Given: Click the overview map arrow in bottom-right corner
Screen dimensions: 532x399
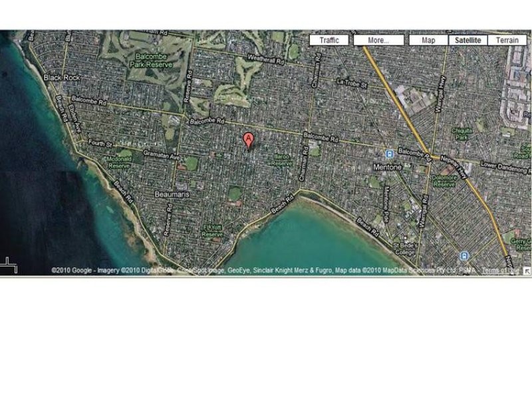Looking at the screenshot, I should tap(527, 271).
